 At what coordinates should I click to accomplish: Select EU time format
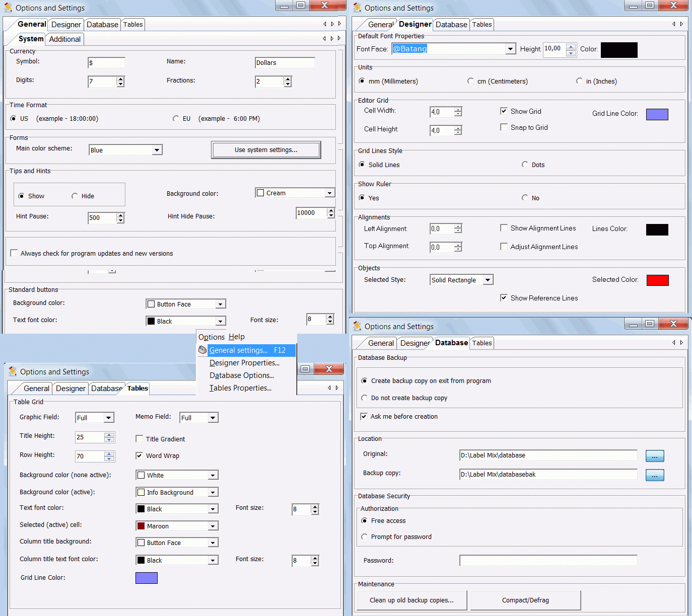point(176,119)
